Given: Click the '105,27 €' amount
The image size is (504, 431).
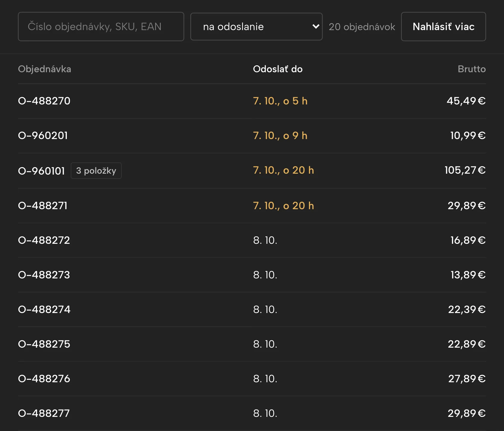Looking at the screenshot, I should (x=465, y=170).
